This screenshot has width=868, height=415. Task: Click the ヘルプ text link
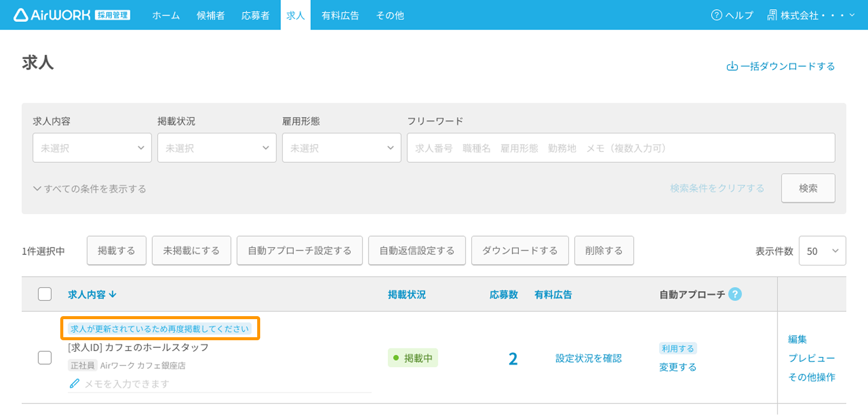[x=739, y=15]
